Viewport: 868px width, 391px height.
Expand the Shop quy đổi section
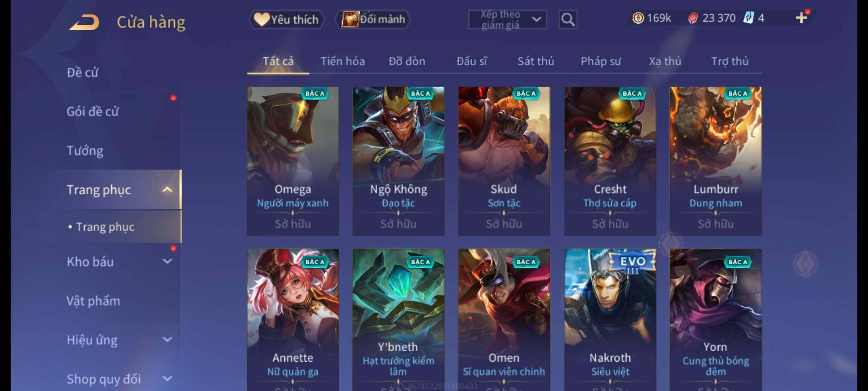coord(167,379)
